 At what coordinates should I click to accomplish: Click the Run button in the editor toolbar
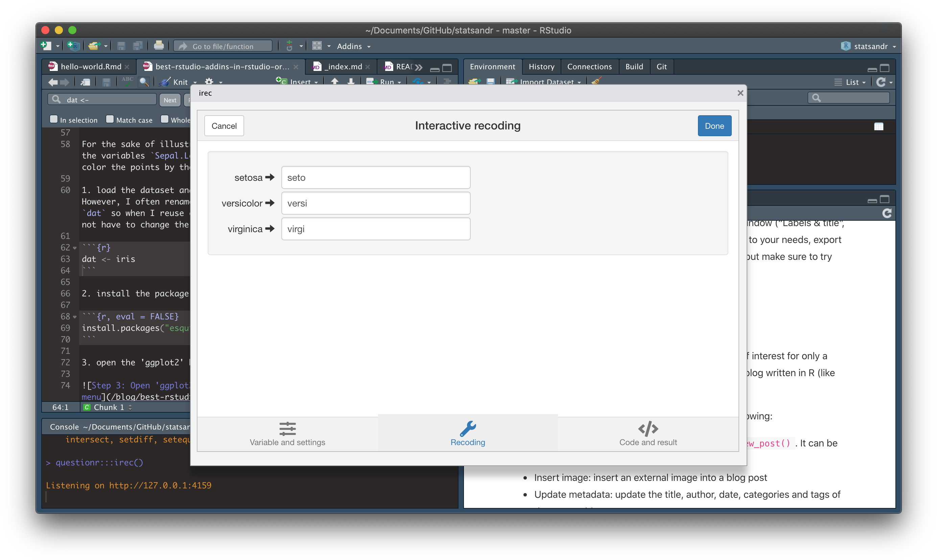tap(380, 82)
